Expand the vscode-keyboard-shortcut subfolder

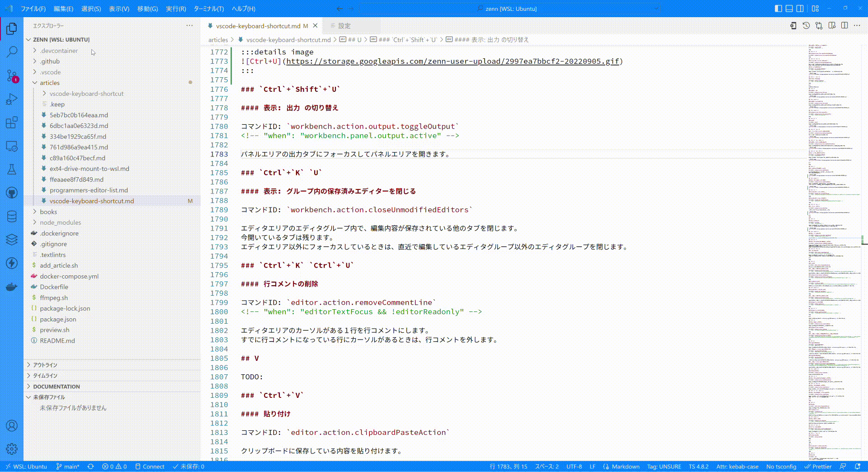coord(44,94)
